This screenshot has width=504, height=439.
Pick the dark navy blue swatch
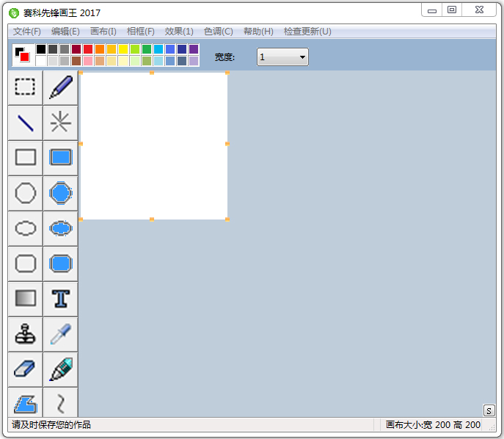pyautogui.click(x=182, y=49)
